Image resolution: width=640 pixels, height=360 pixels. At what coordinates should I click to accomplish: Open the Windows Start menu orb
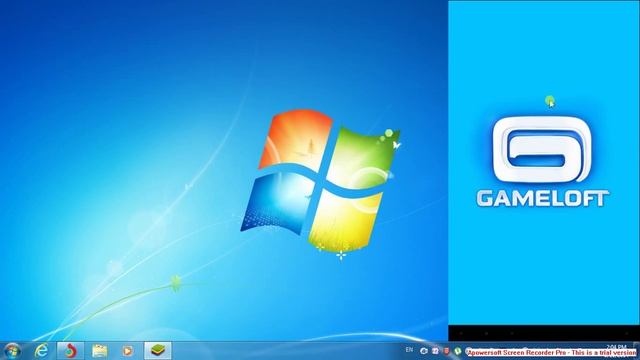(12, 351)
